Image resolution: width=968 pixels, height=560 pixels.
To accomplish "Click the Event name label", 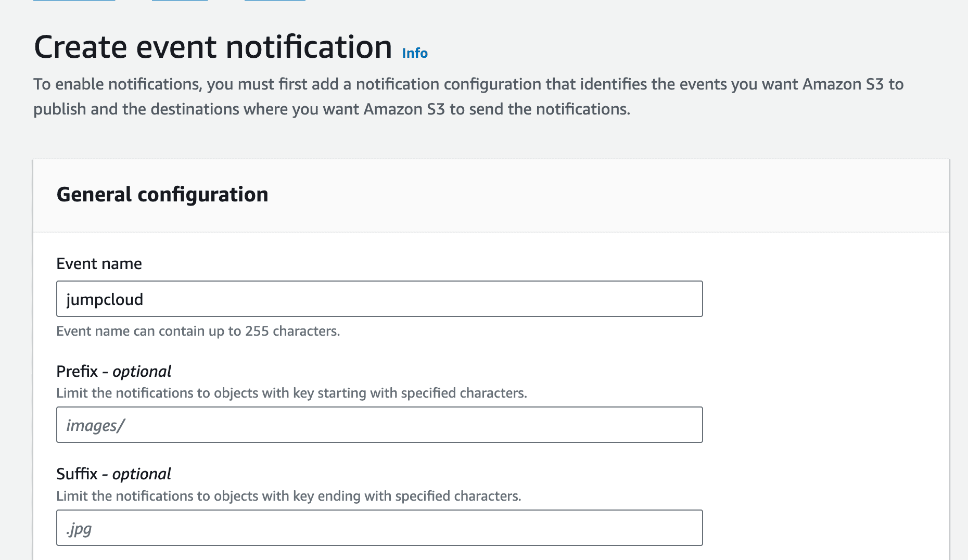I will click(99, 264).
